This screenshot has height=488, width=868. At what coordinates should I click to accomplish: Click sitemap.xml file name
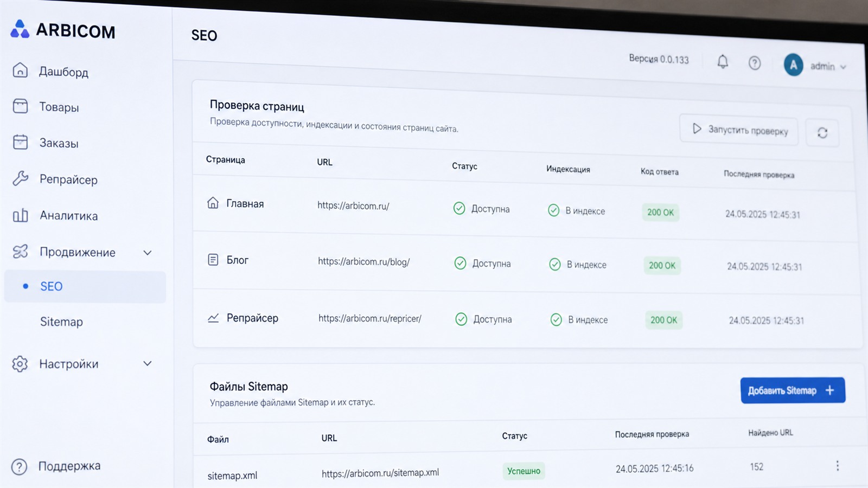click(x=232, y=476)
